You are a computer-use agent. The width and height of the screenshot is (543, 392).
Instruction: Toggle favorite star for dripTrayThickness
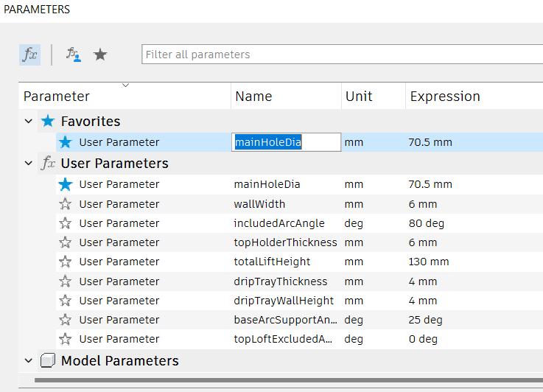pyautogui.click(x=66, y=281)
